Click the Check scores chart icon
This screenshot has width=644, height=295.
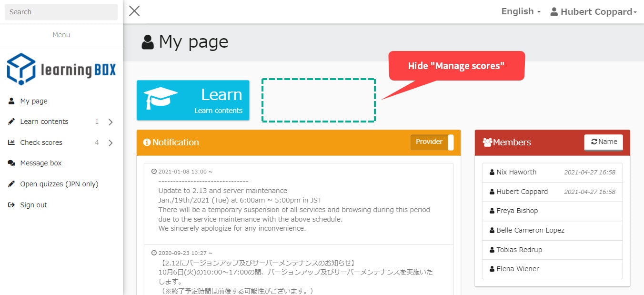11,142
